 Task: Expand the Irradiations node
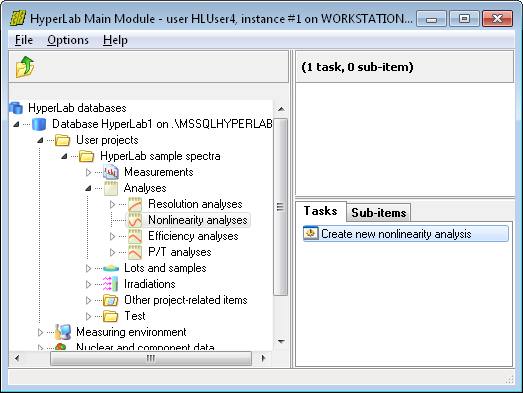tap(88, 284)
